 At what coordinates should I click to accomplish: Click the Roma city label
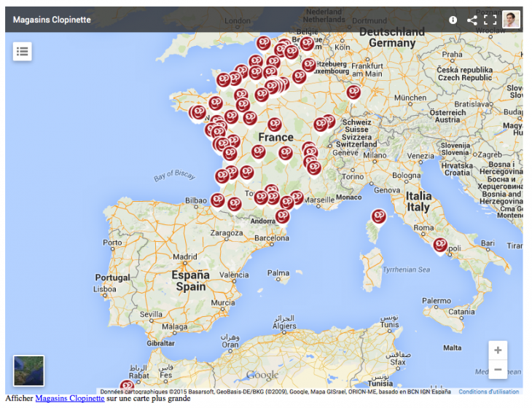point(423,227)
